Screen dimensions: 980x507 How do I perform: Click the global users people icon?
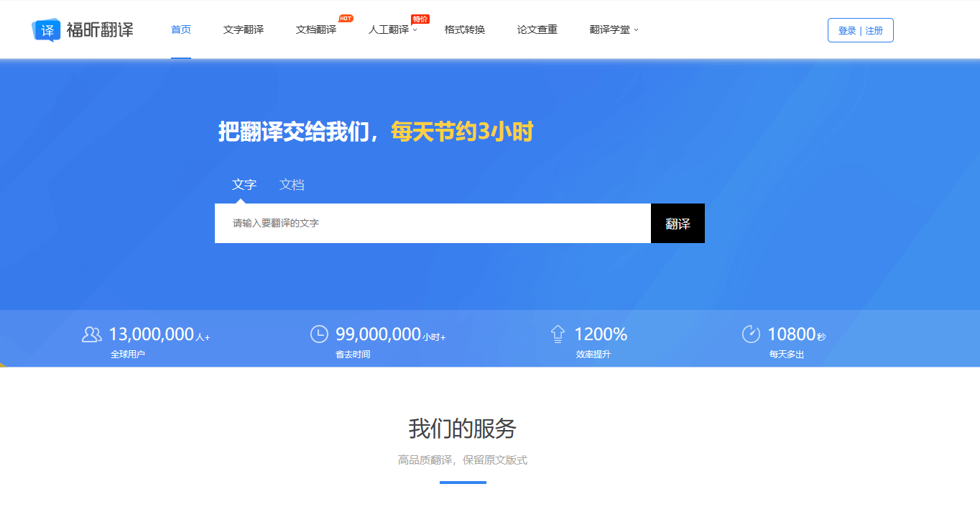pyautogui.click(x=92, y=334)
